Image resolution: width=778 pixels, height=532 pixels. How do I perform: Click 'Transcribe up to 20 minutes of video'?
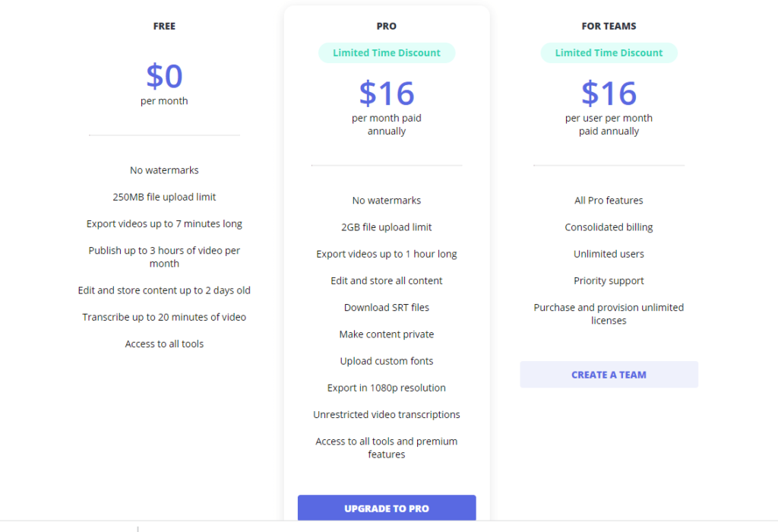pos(164,317)
